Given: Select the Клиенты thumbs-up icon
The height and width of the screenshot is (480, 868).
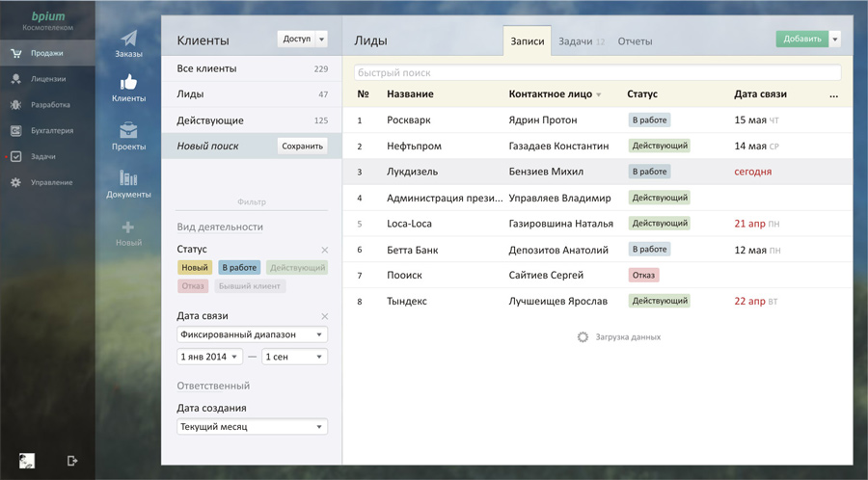Looking at the screenshot, I should (x=128, y=85).
